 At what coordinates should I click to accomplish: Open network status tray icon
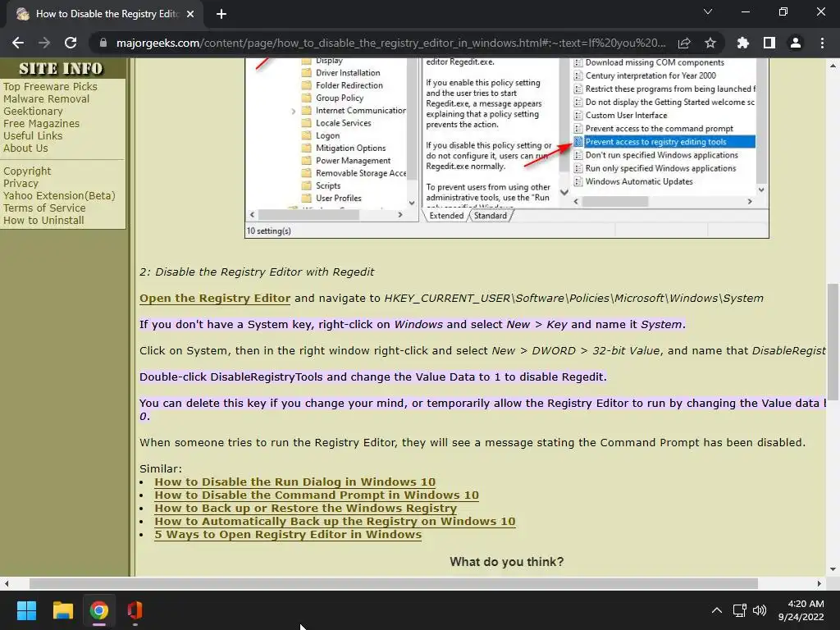point(740,610)
